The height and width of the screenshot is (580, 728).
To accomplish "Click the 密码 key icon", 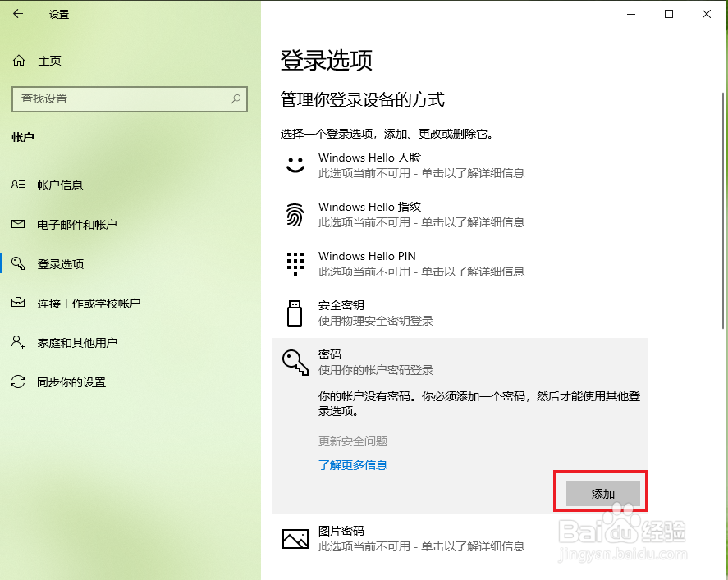I will pos(295,361).
